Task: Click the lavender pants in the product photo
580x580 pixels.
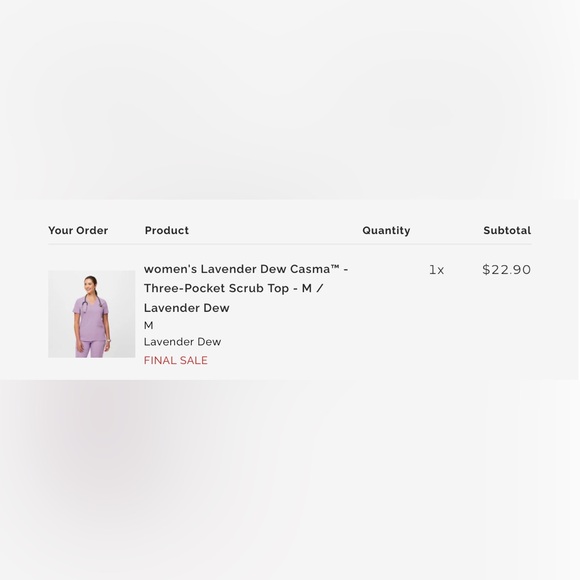Action: (x=90, y=349)
